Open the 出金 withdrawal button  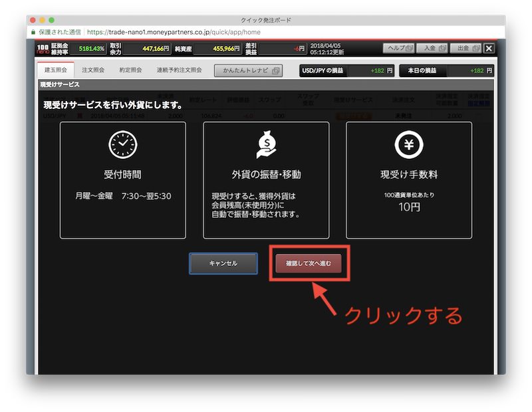pos(465,48)
